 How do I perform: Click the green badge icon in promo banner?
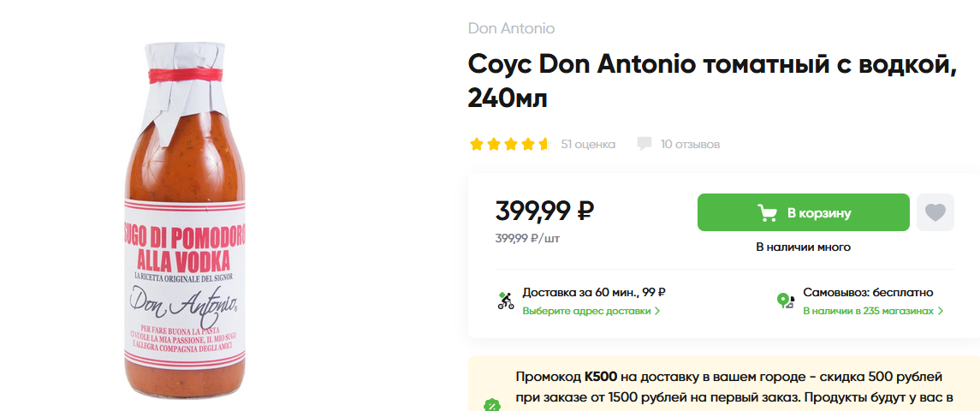[491, 404]
